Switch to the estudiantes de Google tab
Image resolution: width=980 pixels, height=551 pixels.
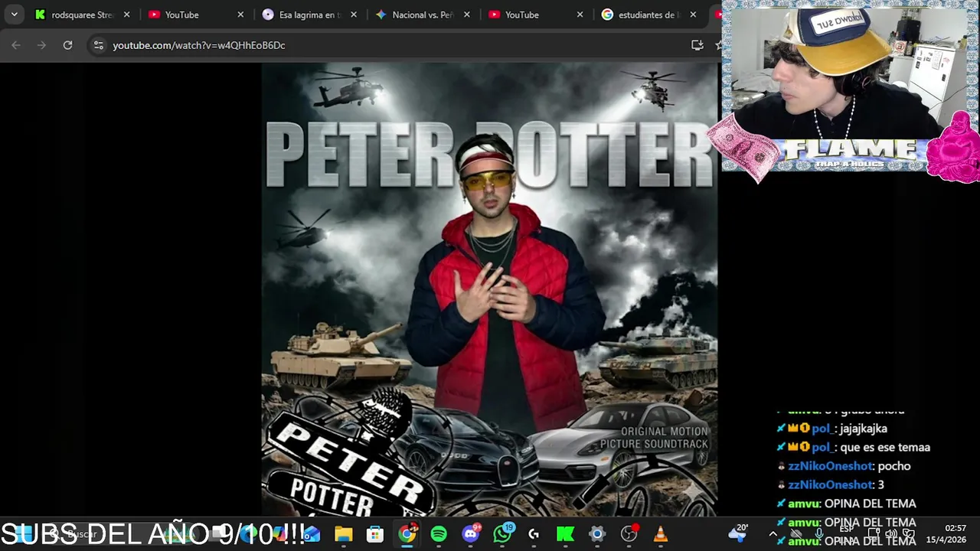(x=648, y=15)
